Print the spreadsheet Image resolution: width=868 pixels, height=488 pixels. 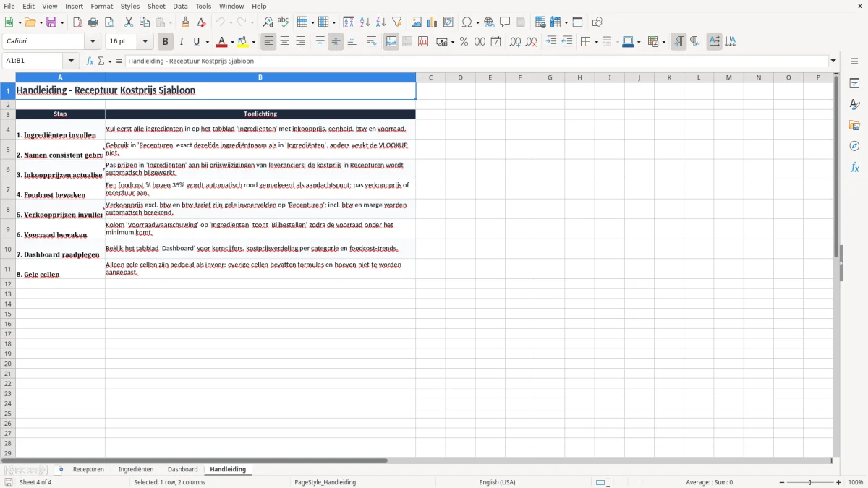click(93, 22)
